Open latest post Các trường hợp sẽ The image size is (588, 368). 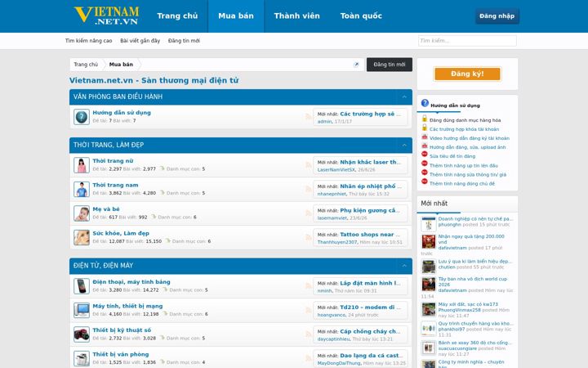point(370,114)
